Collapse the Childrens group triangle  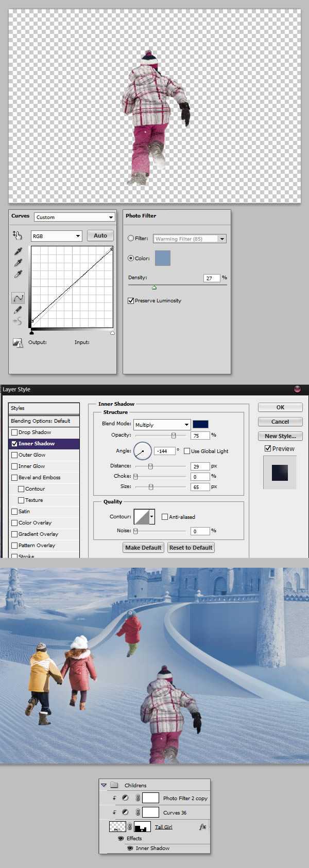pos(104,785)
